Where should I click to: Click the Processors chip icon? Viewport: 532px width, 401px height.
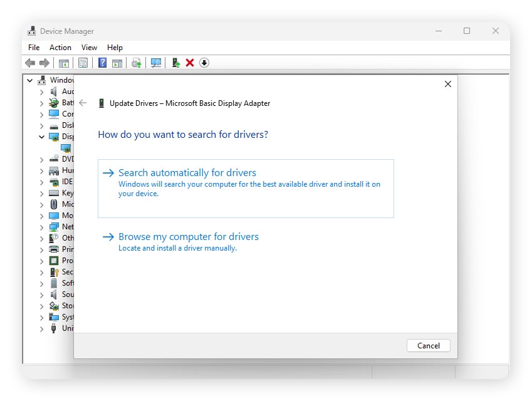point(54,261)
